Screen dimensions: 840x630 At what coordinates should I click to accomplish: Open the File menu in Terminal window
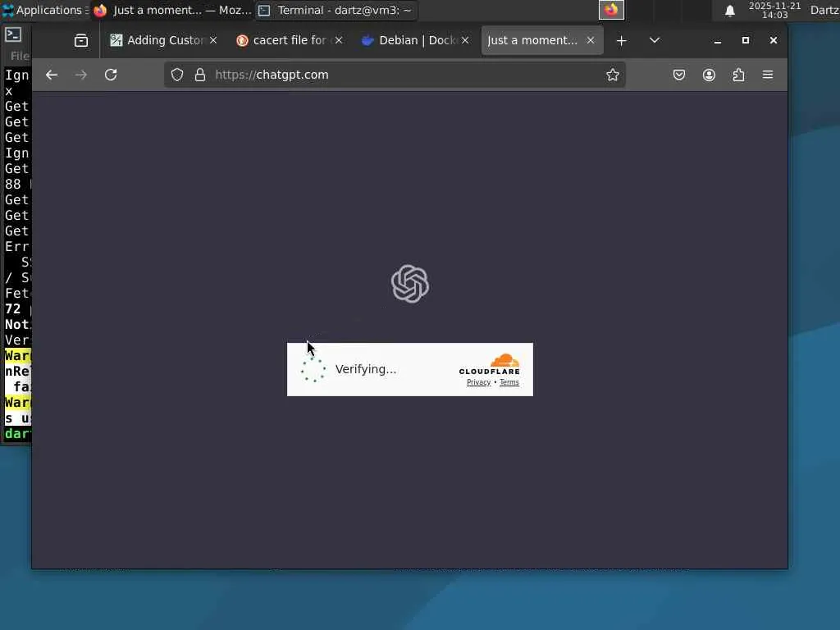point(20,56)
